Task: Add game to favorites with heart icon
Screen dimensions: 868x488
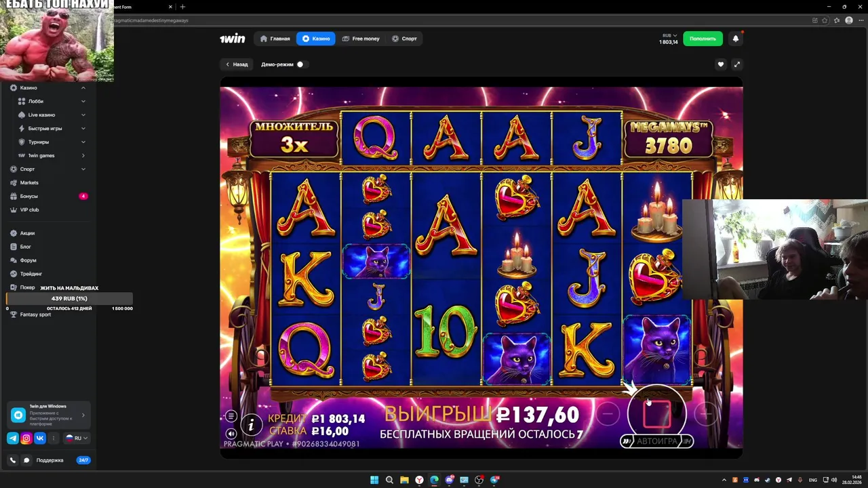Action: coord(721,64)
